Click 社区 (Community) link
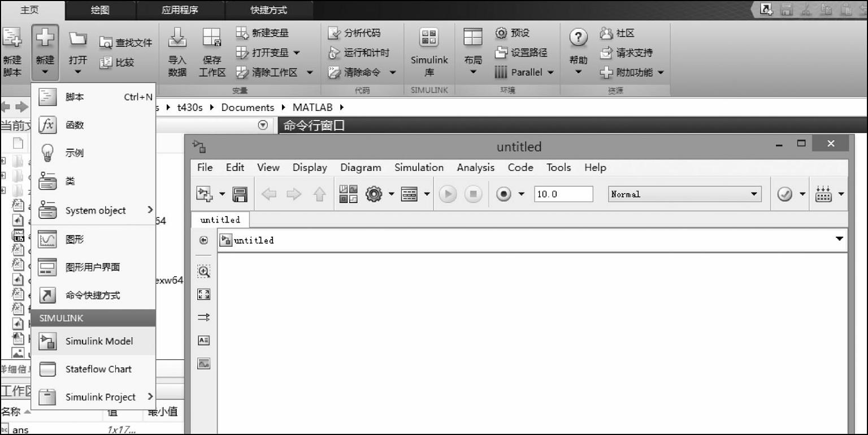This screenshot has height=435, width=868. (x=618, y=33)
